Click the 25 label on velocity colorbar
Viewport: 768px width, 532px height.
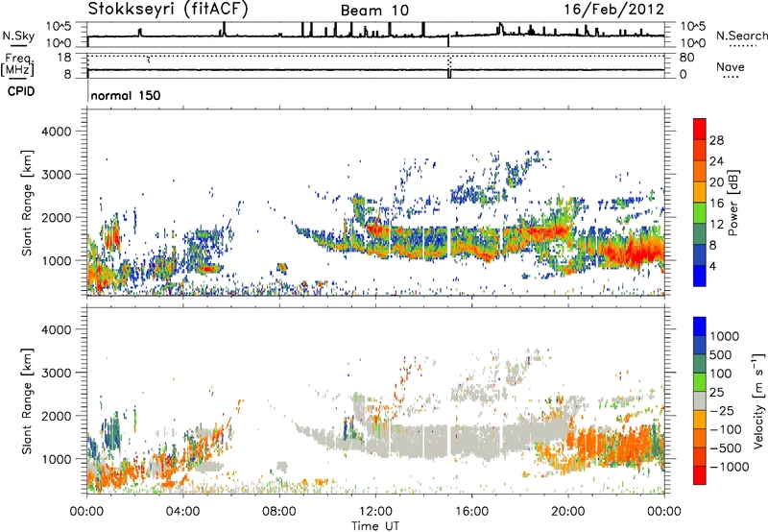click(717, 392)
